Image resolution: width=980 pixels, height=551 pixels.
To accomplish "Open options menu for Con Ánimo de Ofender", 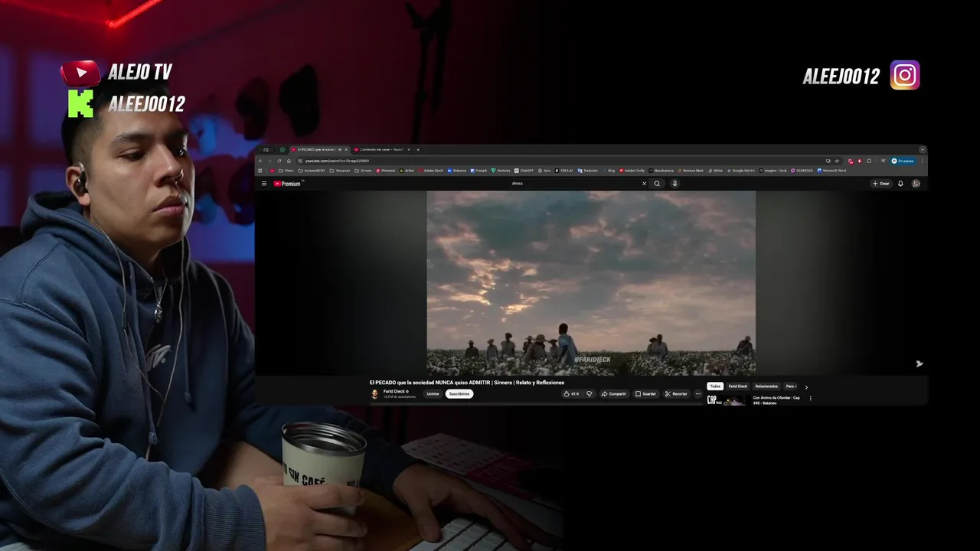I will [810, 398].
